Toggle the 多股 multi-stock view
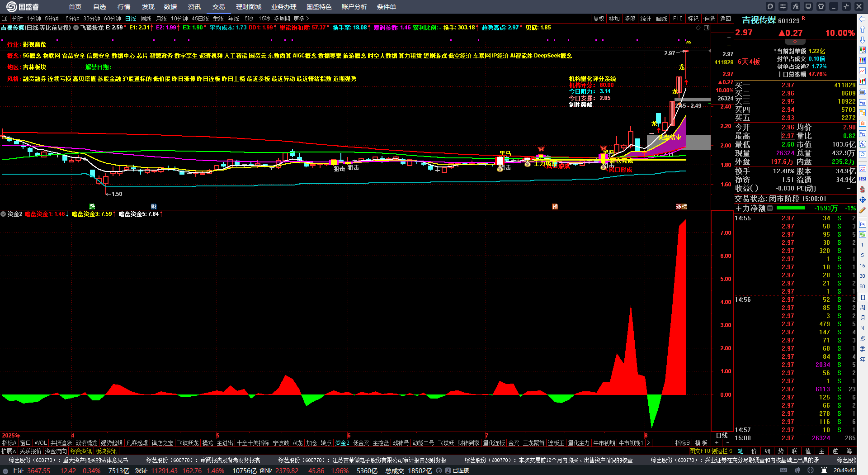The width and height of the screenshot is (868, 475). click(x=630, y=19)
